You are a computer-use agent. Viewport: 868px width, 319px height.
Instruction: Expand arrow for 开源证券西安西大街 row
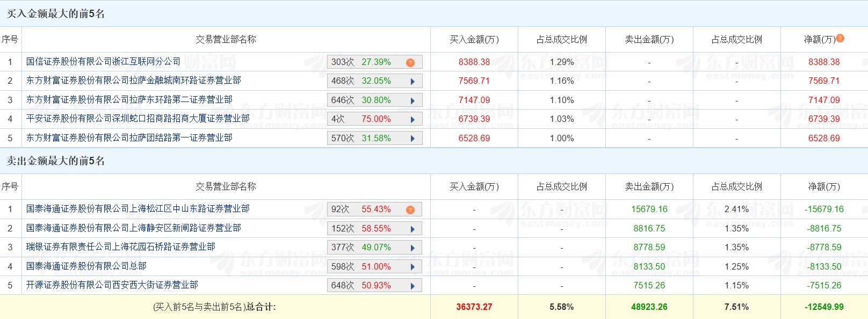[413, 286]
